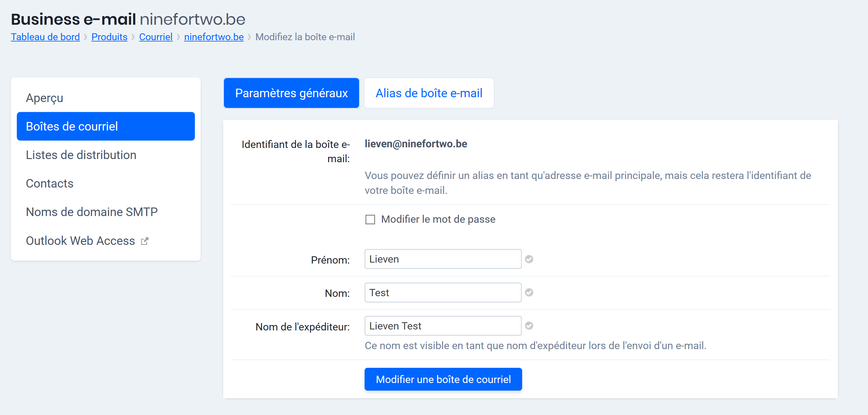Click the 'Aperçu' sidebar menu item
This screenshot has height=415, width=868.
(x=44, y=98)
